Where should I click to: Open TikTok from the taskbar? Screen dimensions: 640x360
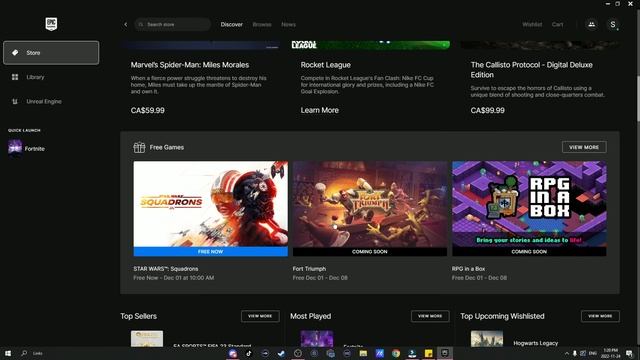[249, 353]
